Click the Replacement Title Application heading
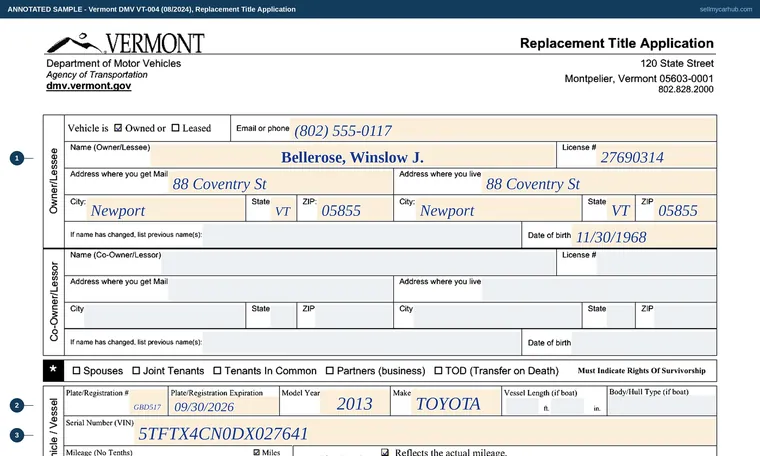 click(x=617, y=43)
